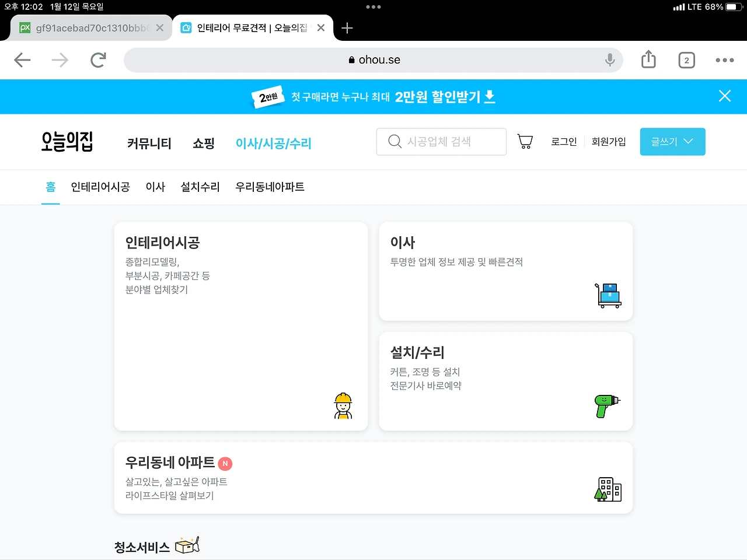
Task: Click the 로그인 link
Action: [x=564, y=142]
